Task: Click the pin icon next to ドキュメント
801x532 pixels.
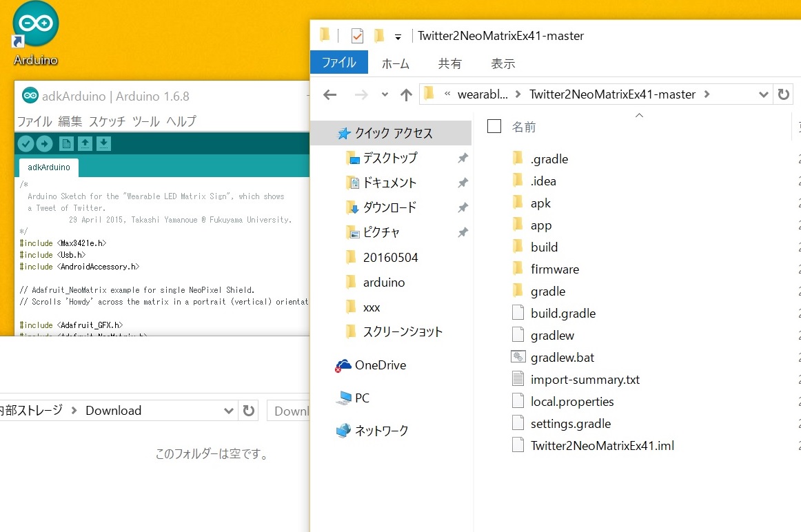Action: pyautogui.click(x=463, y=183)
